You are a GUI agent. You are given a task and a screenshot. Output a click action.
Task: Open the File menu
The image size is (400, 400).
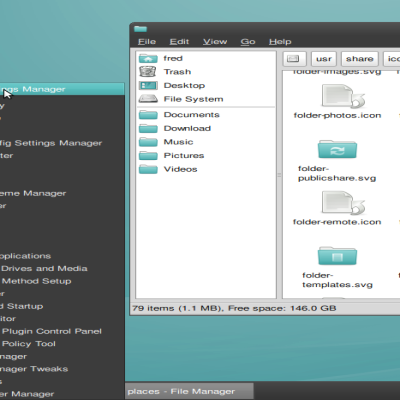pos(147,42)
